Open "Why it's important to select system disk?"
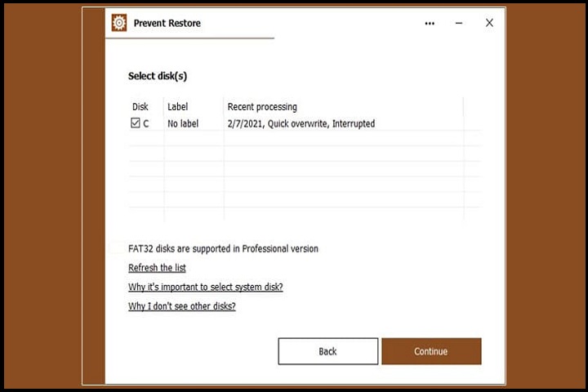The image size is (588, 392). click(205, 287)
